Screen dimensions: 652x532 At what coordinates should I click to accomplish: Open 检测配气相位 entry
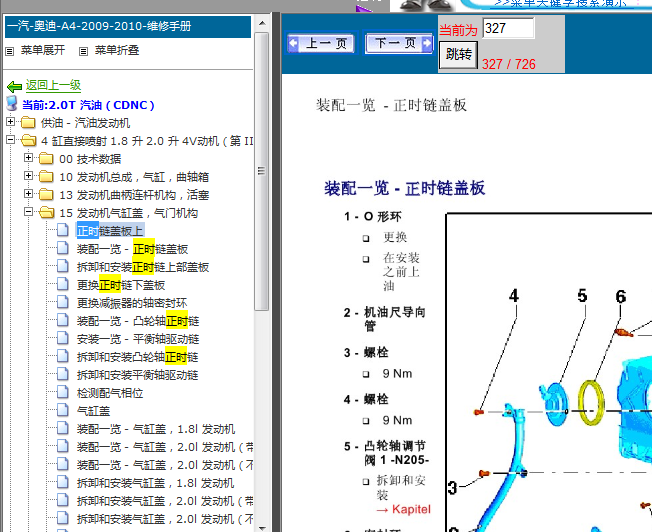coord(110,393)
